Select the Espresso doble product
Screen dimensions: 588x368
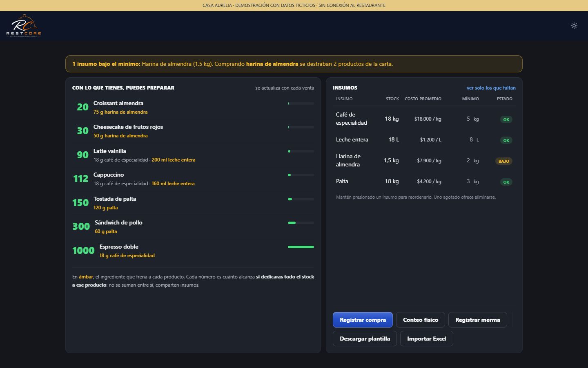tap(193, 251)
